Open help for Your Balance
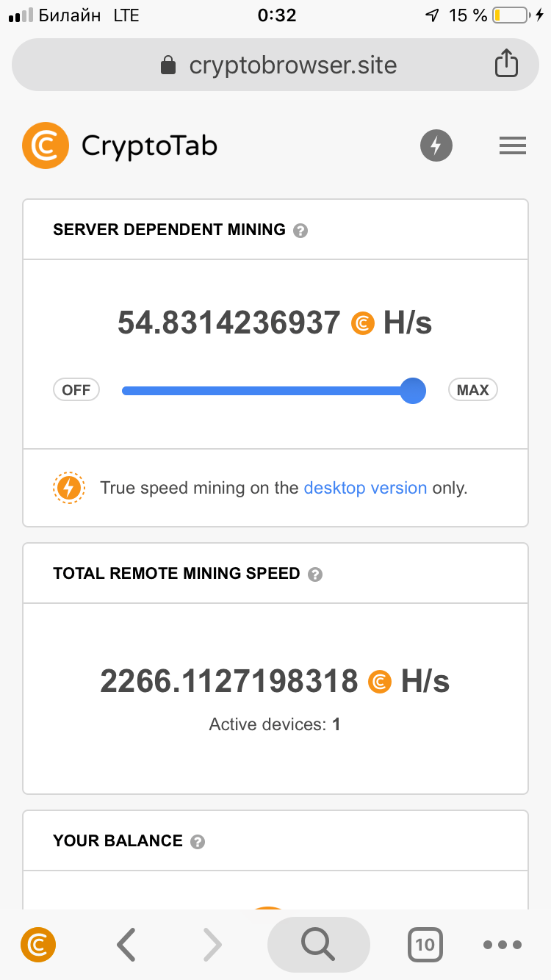Image resolution: width=551 pixels, height=980 pixels. pos(198,842)
